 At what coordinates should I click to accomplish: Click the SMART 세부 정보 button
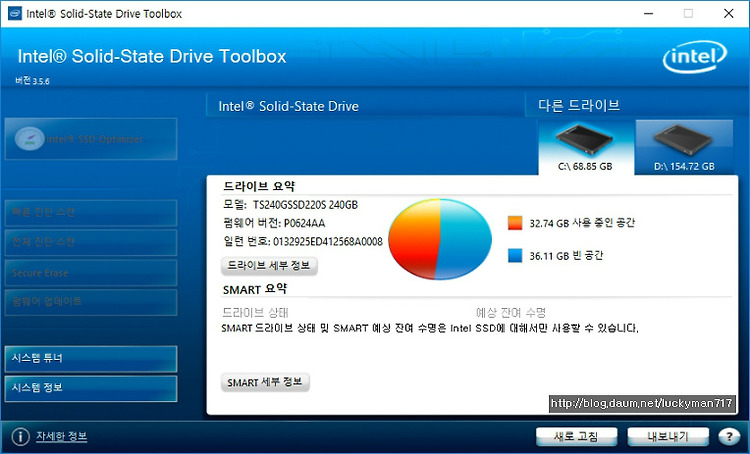coord(265,382)
